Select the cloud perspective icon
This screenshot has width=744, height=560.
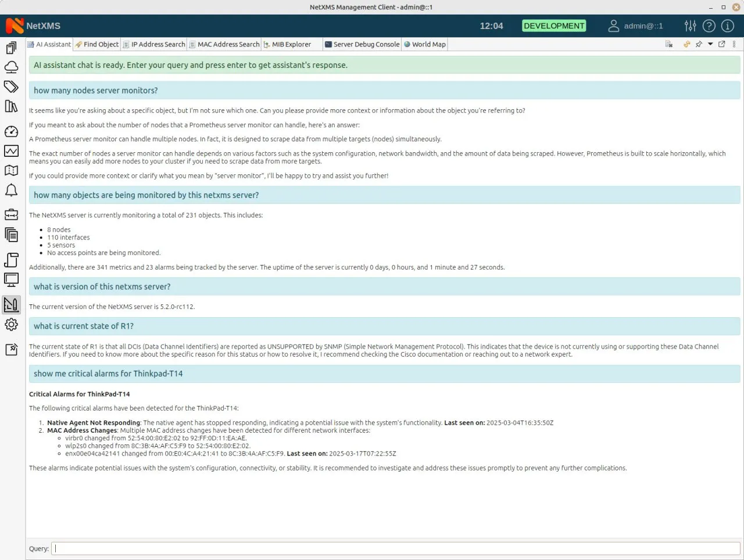(12, 67)
